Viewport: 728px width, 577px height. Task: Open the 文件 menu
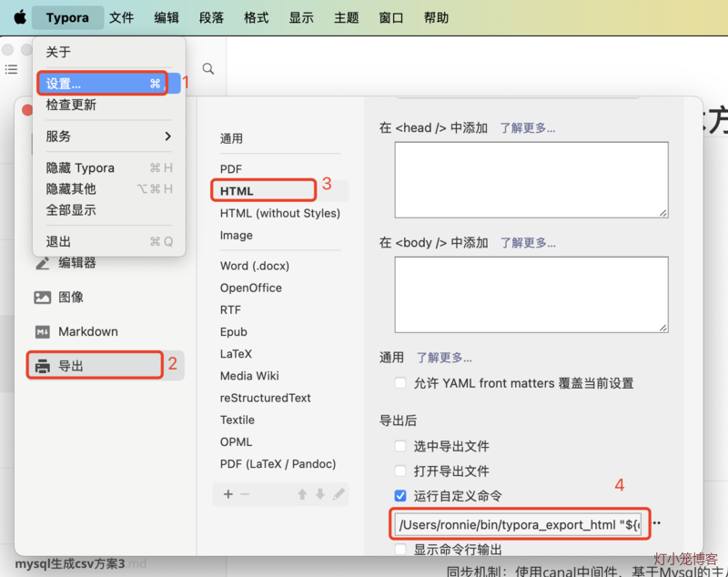[x=122, y=17]
